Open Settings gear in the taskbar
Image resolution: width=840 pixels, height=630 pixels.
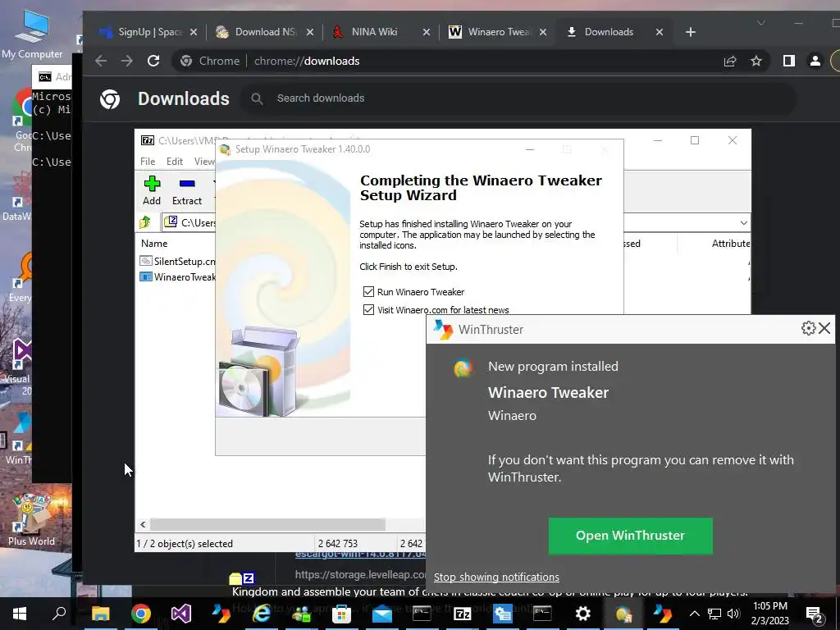[x=583, y=614]
